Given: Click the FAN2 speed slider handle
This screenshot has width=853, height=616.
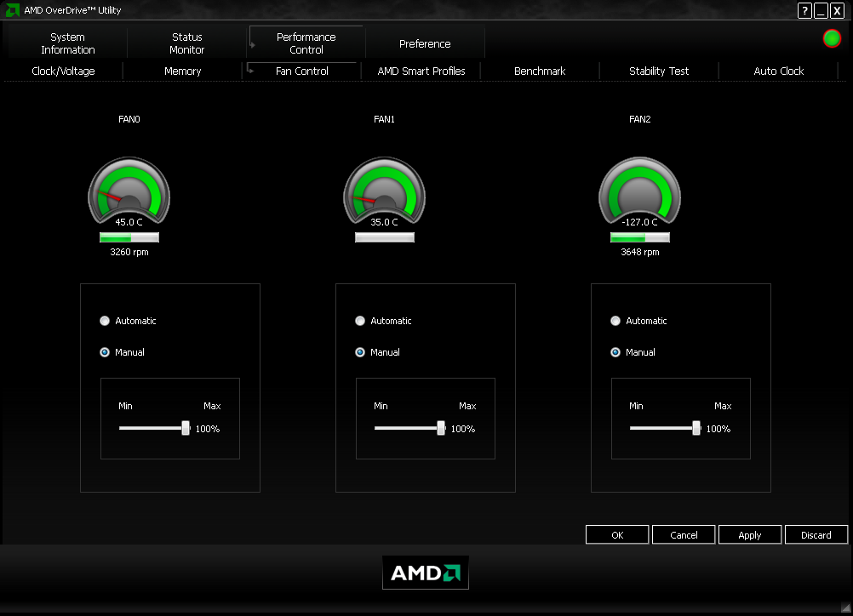Looking at the screenshot, I should (696, 428).
